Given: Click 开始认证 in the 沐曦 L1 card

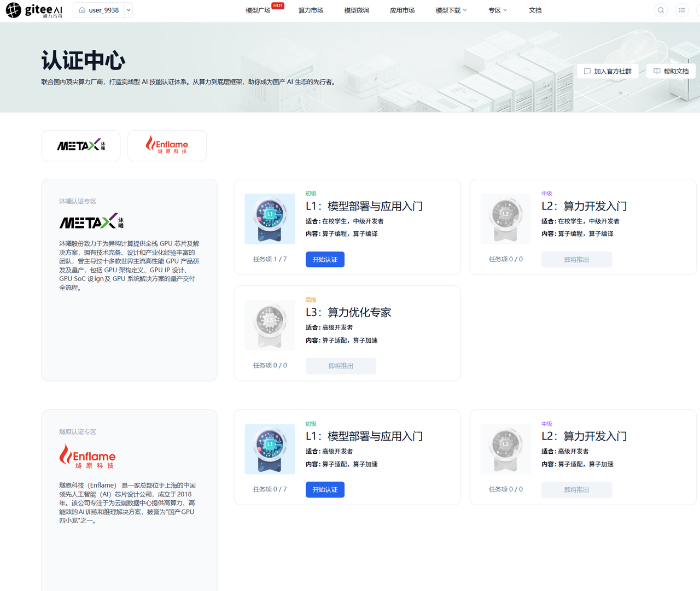Looking at the screenshot, I should pos(325,259).
